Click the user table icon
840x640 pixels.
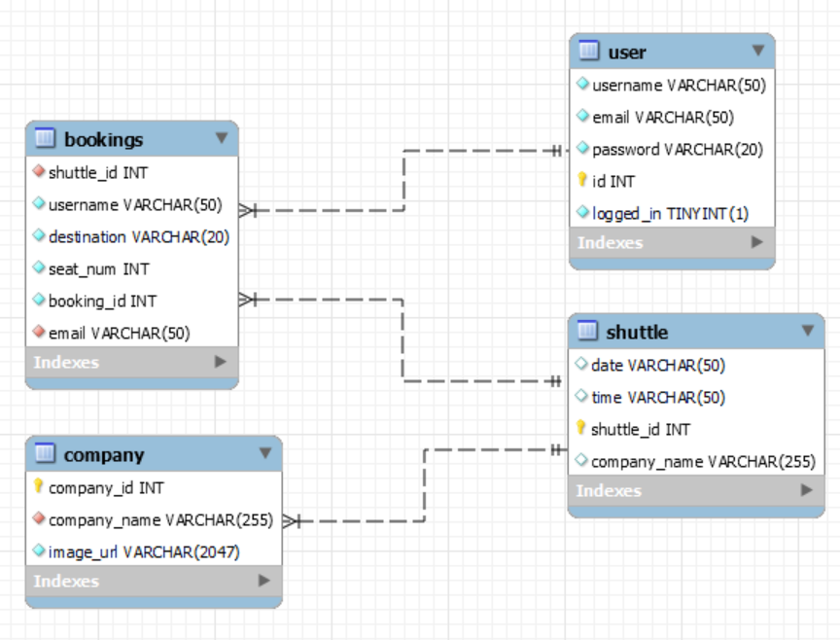coord(589,51)
